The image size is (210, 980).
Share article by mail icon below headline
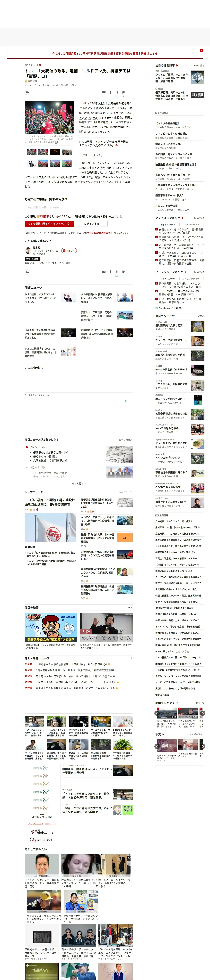[x=104, y=92]
